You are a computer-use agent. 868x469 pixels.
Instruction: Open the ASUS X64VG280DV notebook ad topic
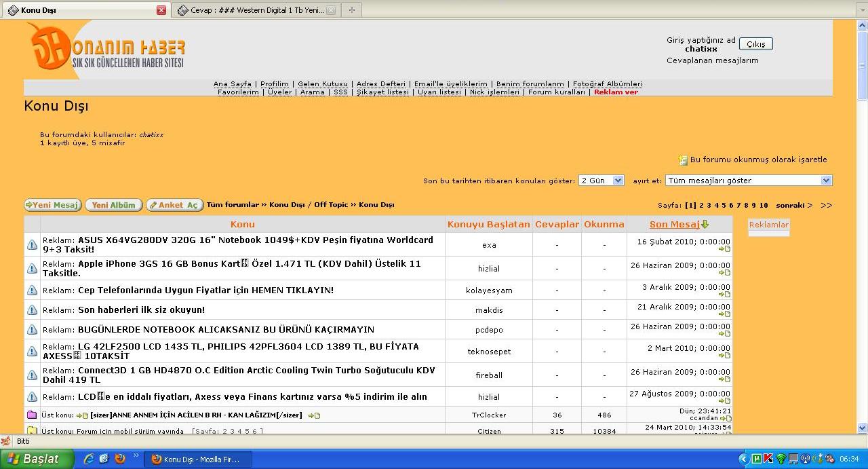tap(238, 244)
